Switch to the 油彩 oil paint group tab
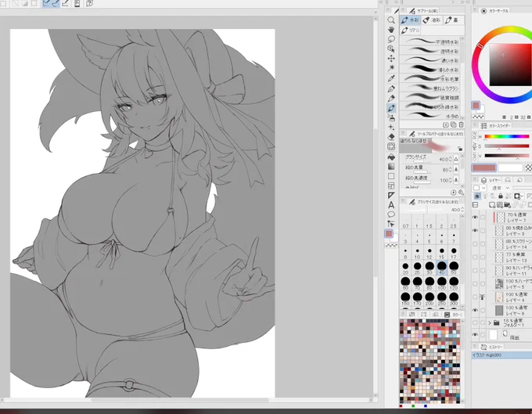The image size is (532, 414). tap(432, 20)
